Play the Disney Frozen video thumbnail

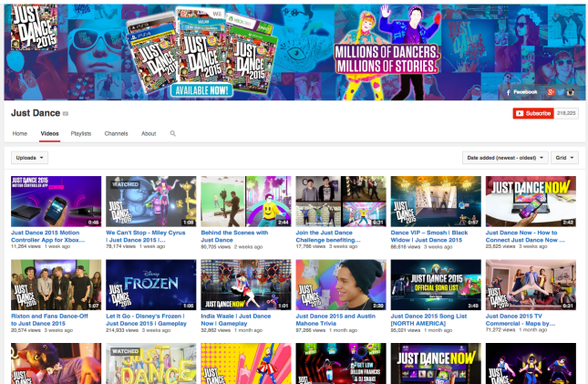click(x=150, y=285)
